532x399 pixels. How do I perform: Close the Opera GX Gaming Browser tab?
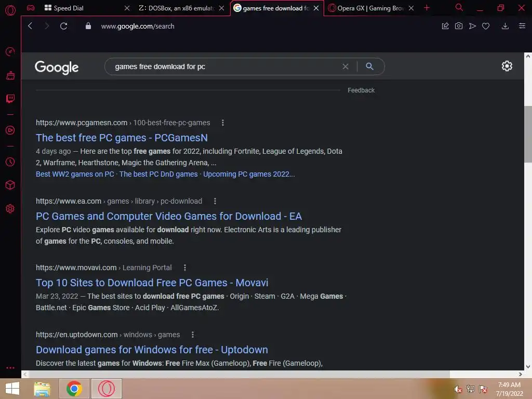coord(411,8)
